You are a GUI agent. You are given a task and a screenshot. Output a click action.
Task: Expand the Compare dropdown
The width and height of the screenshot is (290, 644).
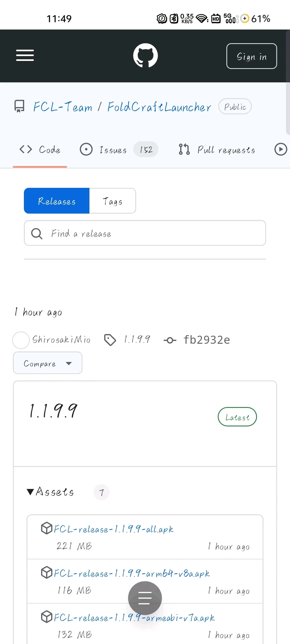coord(48,363)
